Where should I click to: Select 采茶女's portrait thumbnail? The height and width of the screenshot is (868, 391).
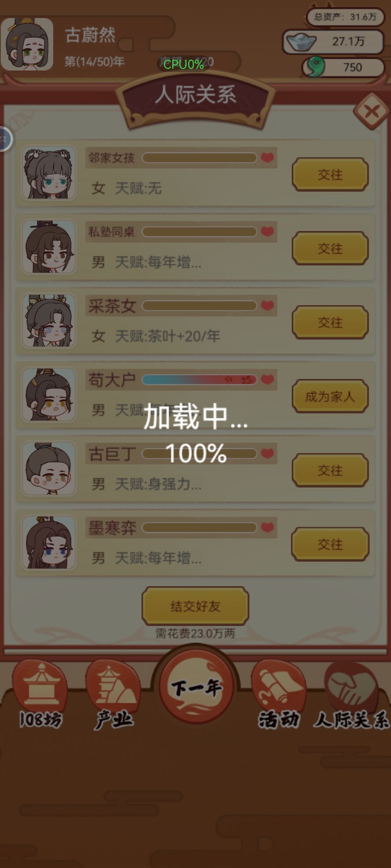click(x=49, y=321)
